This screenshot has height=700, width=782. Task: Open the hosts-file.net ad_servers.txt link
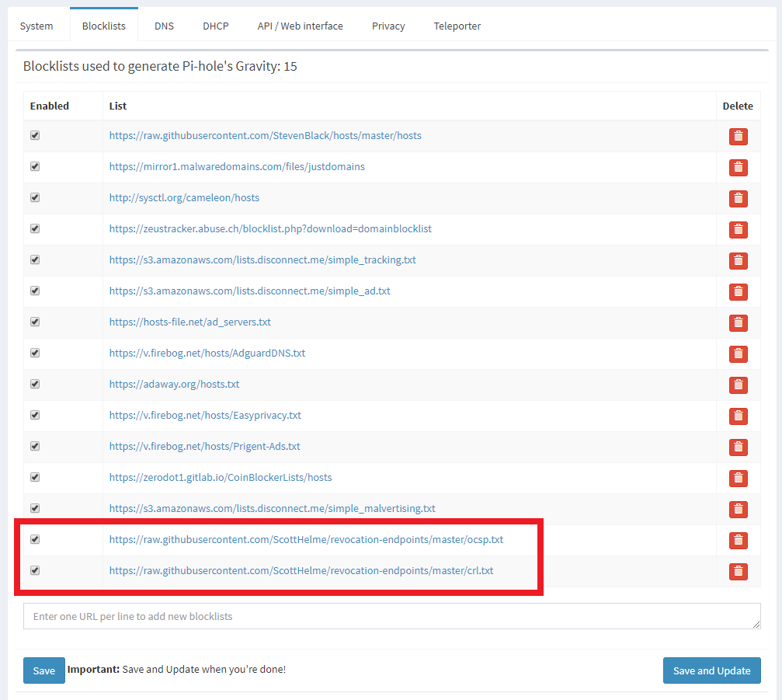tap(190, 322)
